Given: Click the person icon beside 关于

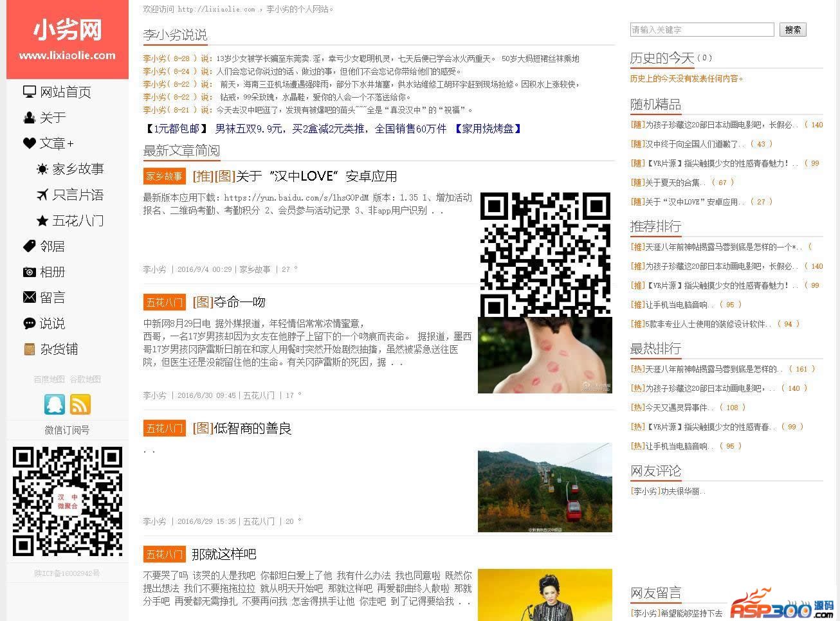Looking at the screenshot, I should click(30, 118).
